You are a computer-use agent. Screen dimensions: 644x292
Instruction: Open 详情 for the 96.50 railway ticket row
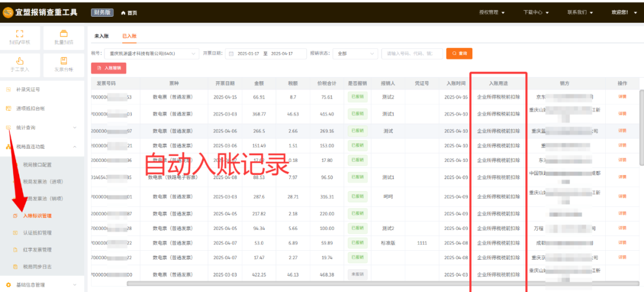point(622,177)
